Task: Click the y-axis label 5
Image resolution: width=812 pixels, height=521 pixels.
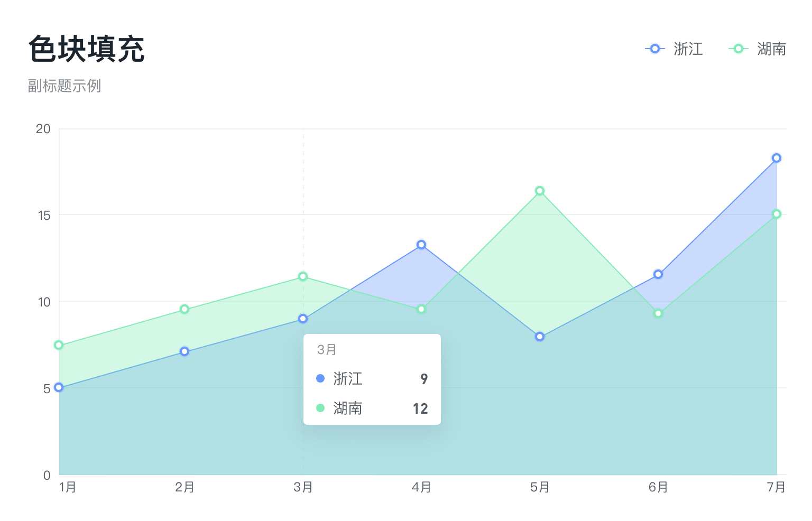Action: pos(47,388)
